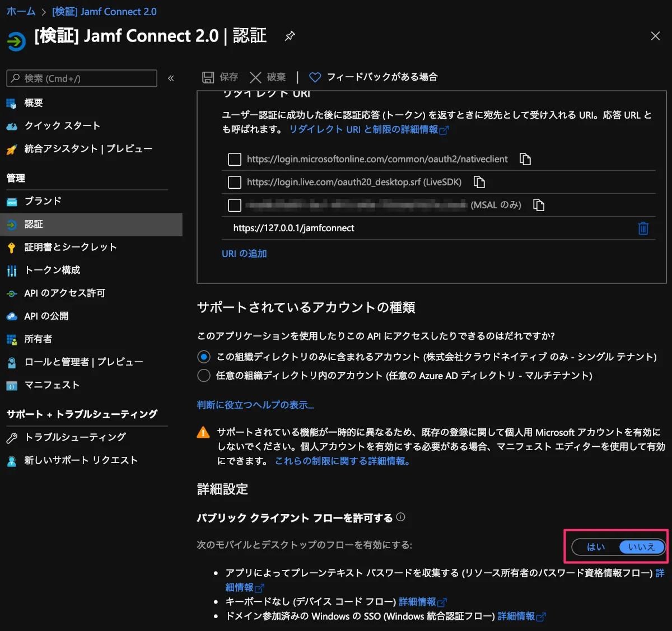Select the 認証 menu item
This screenshot has height=631, width=672.
coord(91,225)
